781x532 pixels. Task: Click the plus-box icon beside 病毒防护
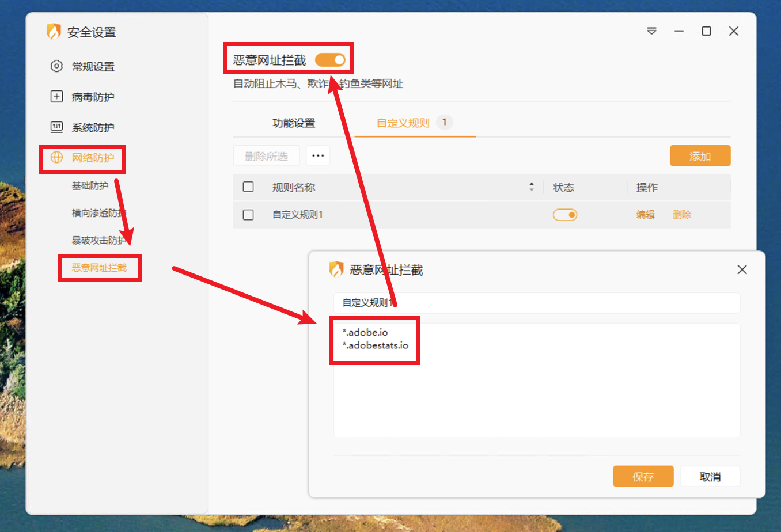pyautogui.click(x=56, y=97)
